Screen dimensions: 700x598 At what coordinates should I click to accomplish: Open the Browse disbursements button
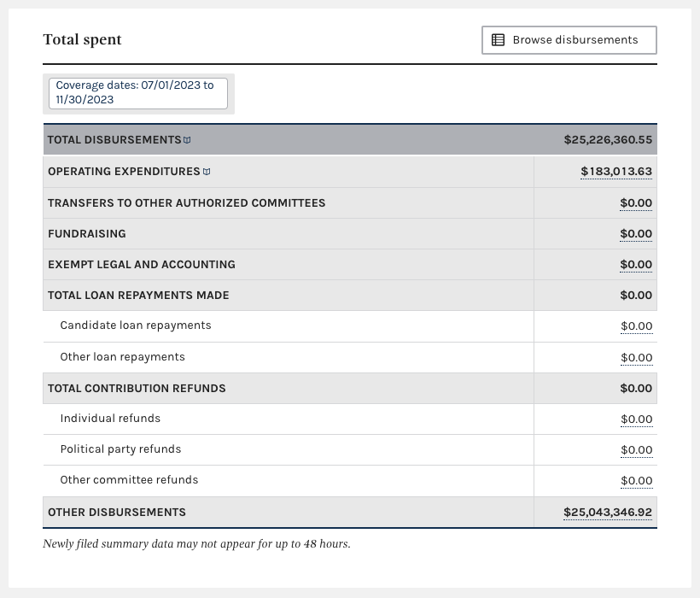[x=569, y=40]
